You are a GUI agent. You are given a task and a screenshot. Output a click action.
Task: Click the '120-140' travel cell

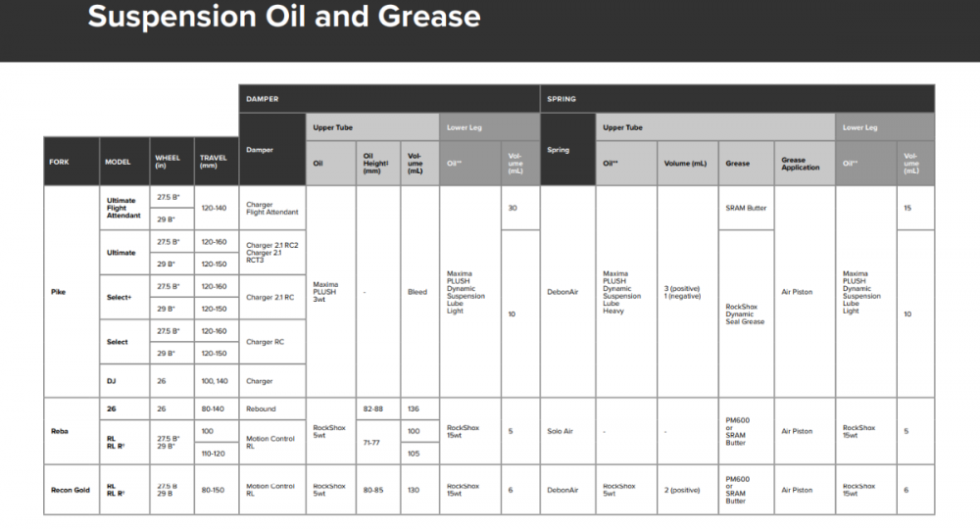coord(217,208)
